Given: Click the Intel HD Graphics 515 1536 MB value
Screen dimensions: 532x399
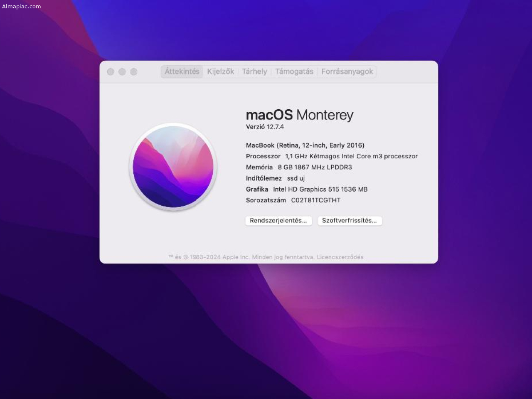Looking at the screenshot, I should pyautogui.click(x=320, y=189).
